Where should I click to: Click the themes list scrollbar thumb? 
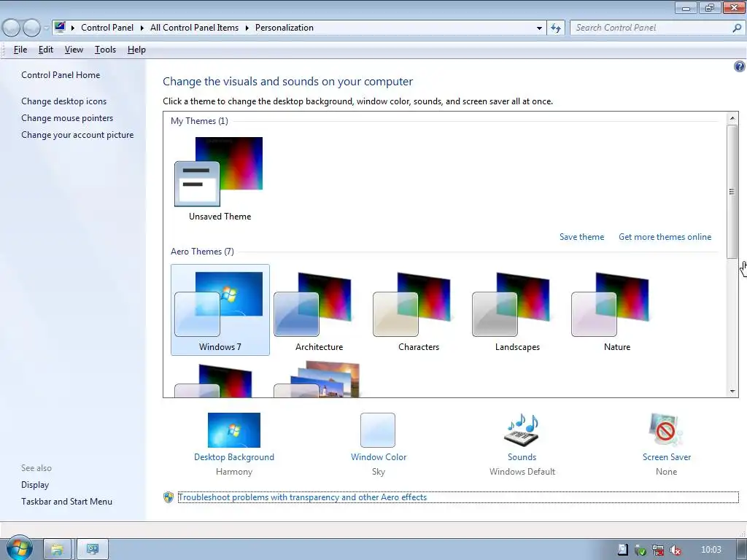(732, 192)
